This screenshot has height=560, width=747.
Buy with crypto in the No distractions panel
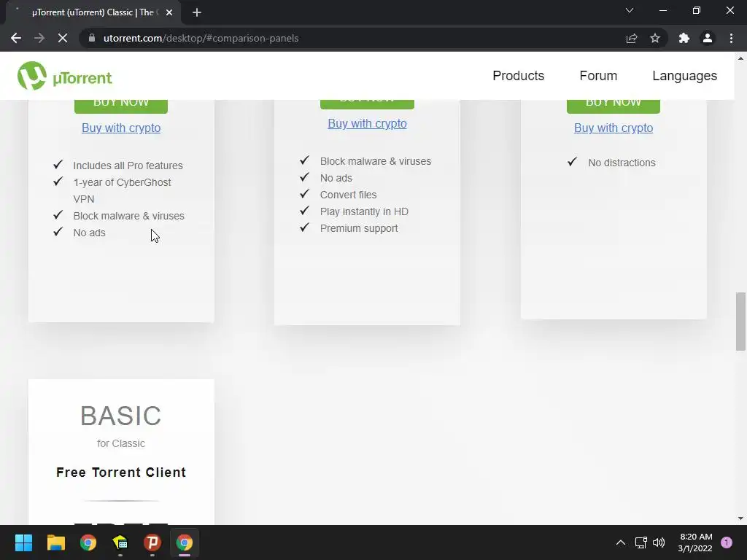613,128
